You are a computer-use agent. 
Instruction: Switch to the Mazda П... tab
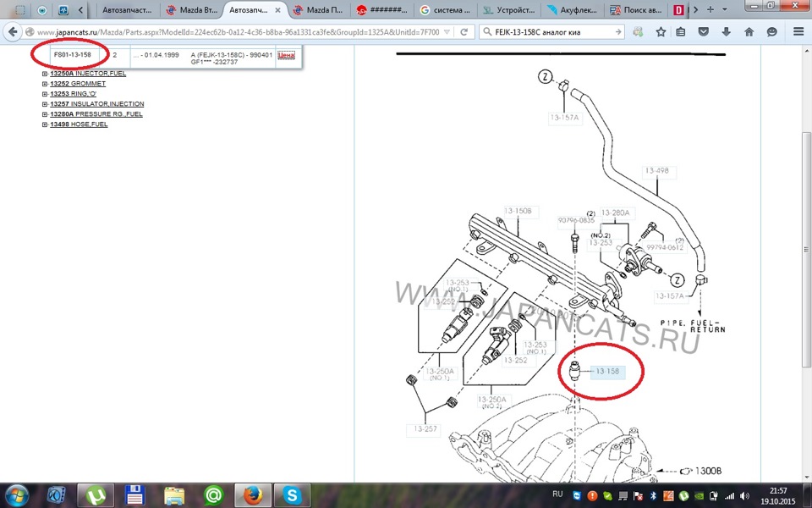pos(320,10)
